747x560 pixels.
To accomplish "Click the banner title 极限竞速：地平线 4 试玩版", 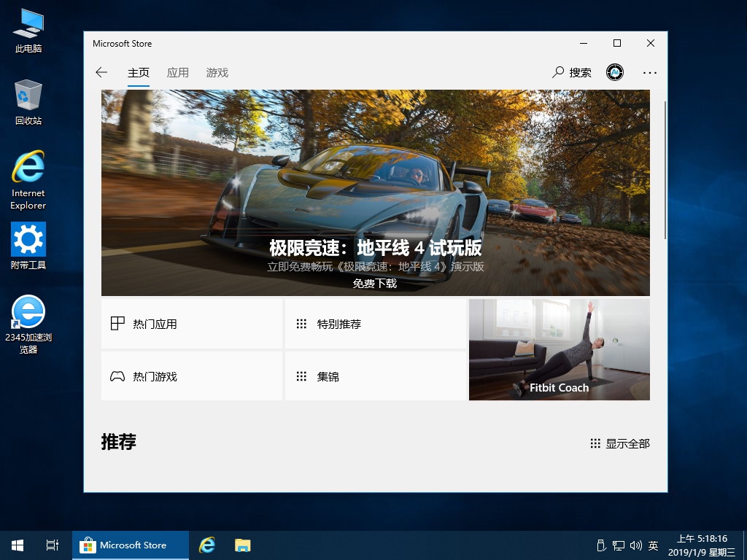I will point(376,248).
